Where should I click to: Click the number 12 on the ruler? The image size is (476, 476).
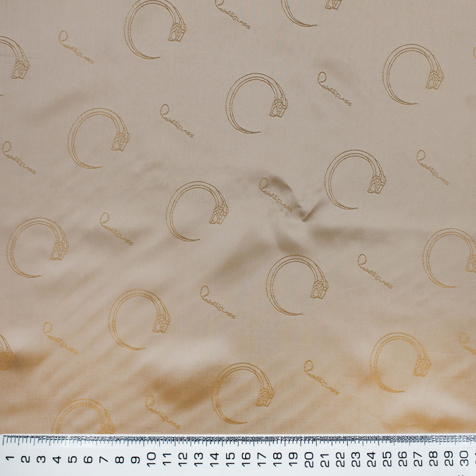(x=183, y=459)
